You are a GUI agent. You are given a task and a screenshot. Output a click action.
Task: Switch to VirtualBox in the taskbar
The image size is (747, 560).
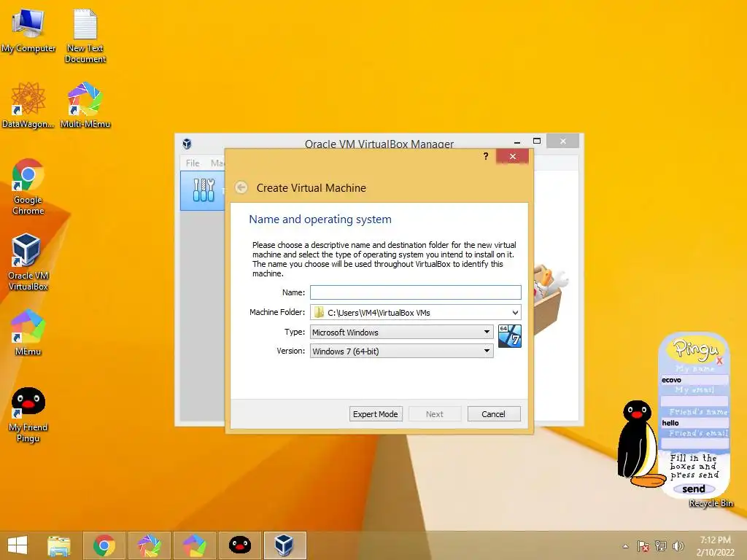[x=285, y=545]
